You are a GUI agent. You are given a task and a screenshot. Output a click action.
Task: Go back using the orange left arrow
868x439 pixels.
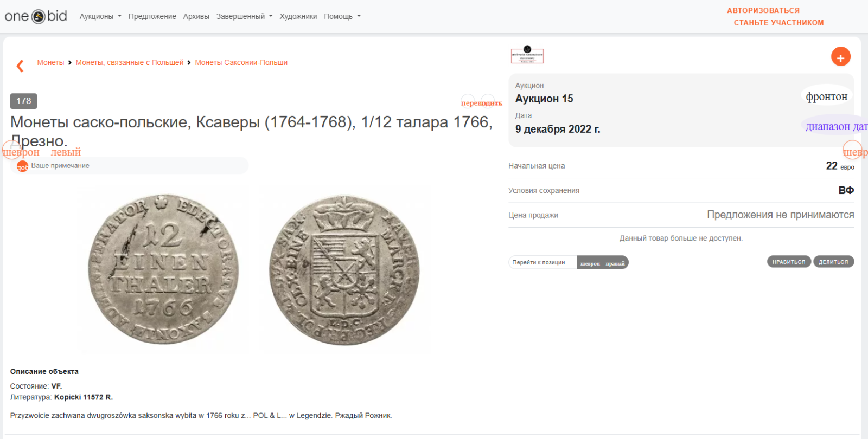[x=20, y=66]
